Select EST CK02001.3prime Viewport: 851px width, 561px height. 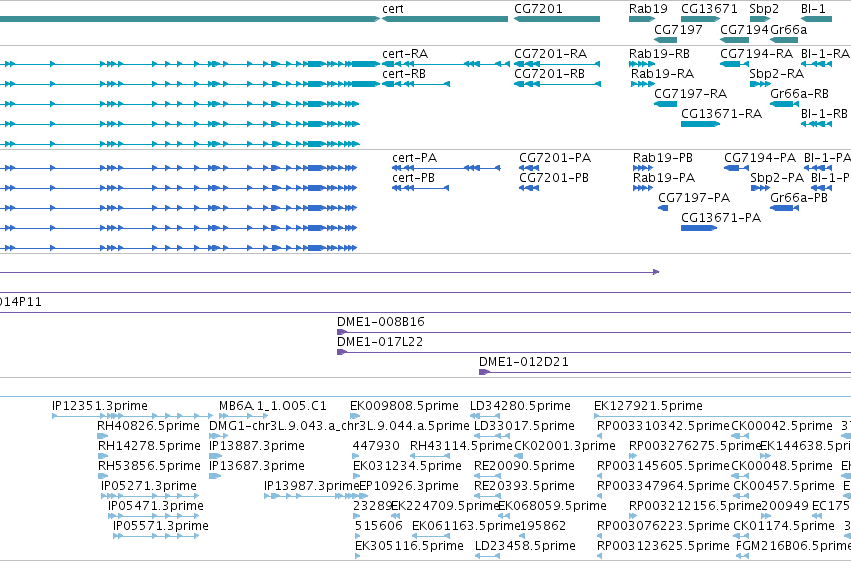pos(517,456)
